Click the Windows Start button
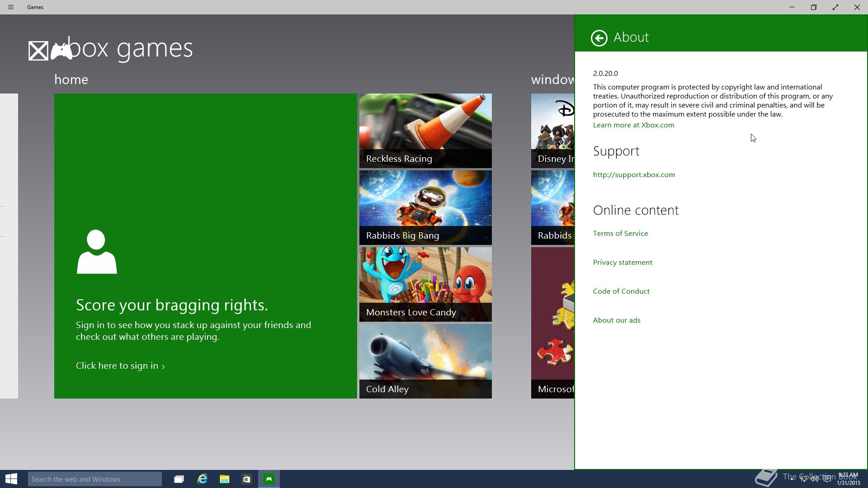 tap(11, 479)
